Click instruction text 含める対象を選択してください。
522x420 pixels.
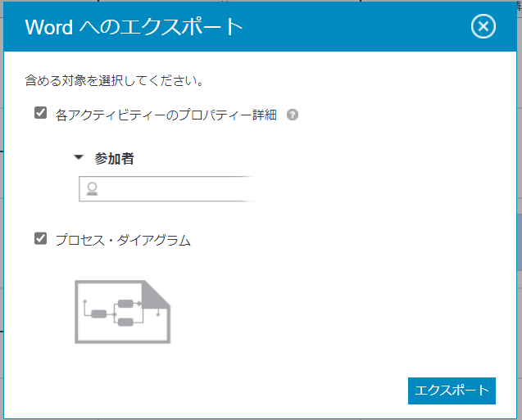point(114,80)
